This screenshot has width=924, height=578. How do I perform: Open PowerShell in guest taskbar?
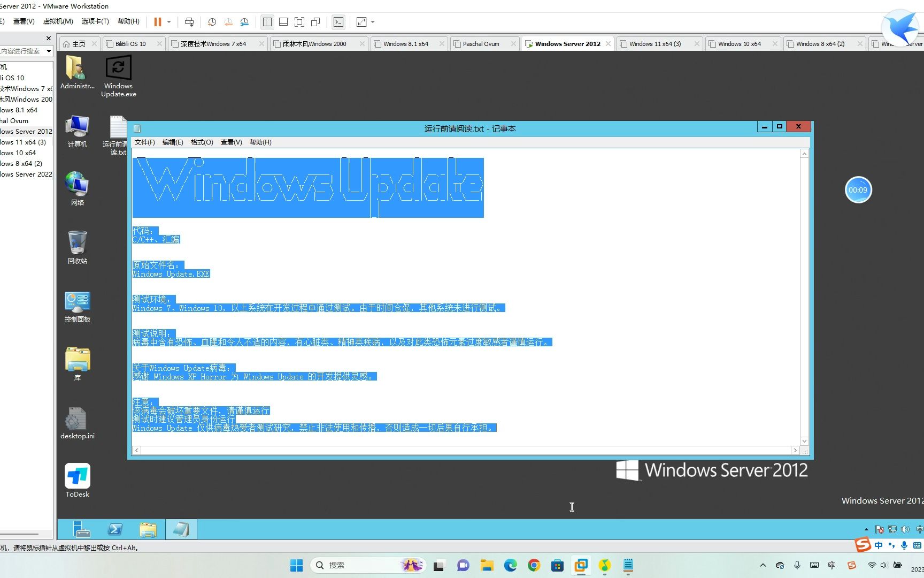(x=115, y=529)
